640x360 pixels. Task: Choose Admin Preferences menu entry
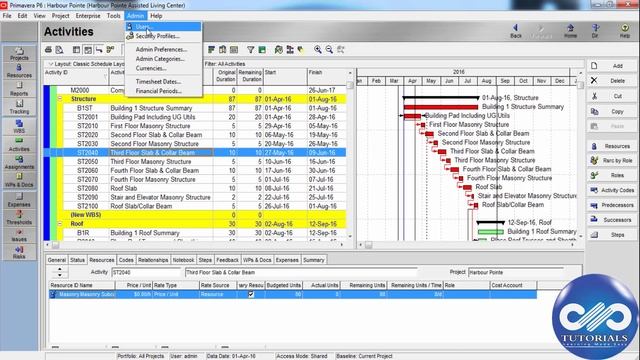click(x=164, y=49)
